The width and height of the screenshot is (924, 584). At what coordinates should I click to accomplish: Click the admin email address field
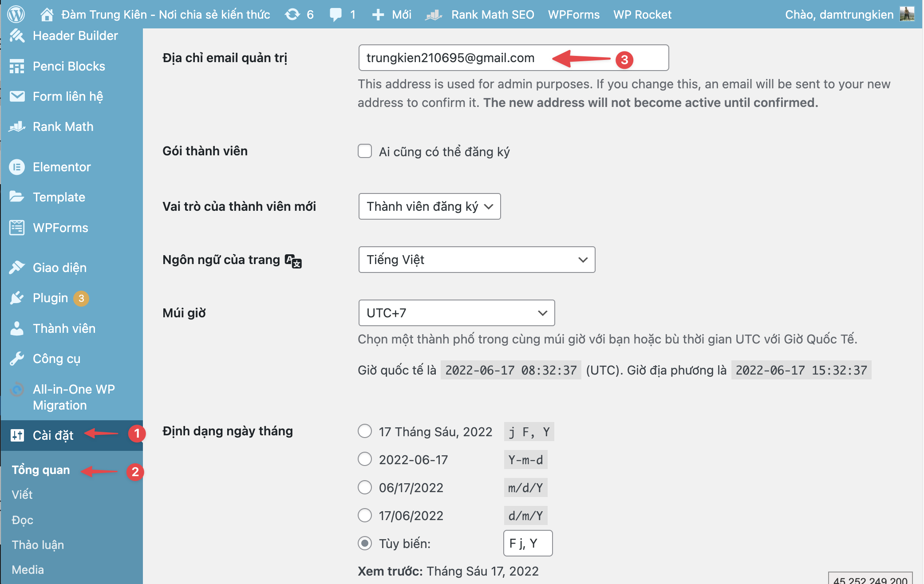[513, 58]
